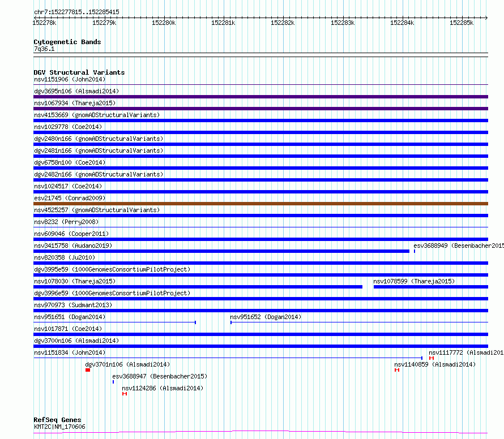Click the RefSeq Genes track title
504x439 pixels.
click(57, 420)
